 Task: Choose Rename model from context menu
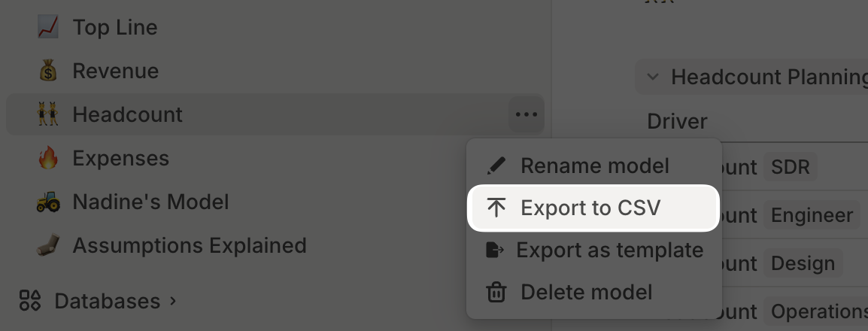(x=593, y=165)
